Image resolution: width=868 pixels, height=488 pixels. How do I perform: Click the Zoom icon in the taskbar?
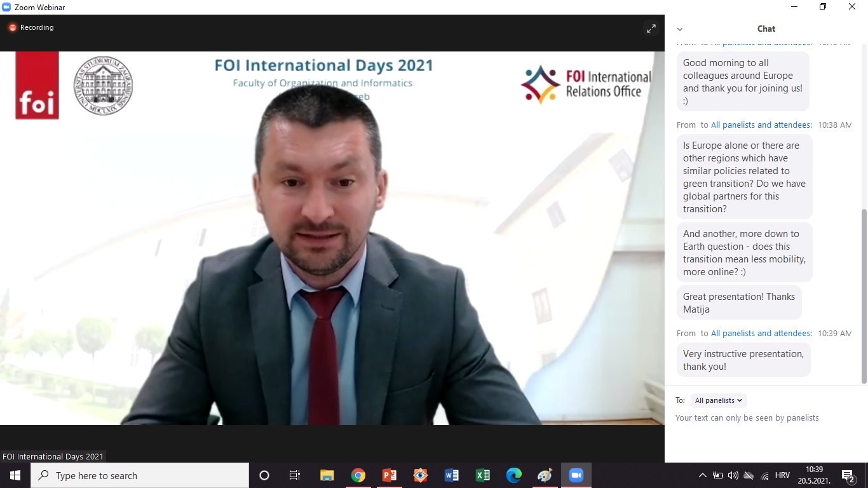coord(576,475)
